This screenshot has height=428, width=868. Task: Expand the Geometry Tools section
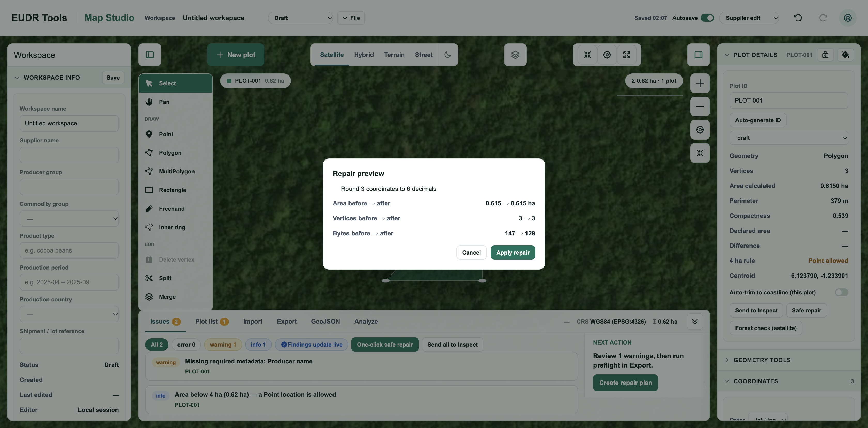[x=788, y=360]
